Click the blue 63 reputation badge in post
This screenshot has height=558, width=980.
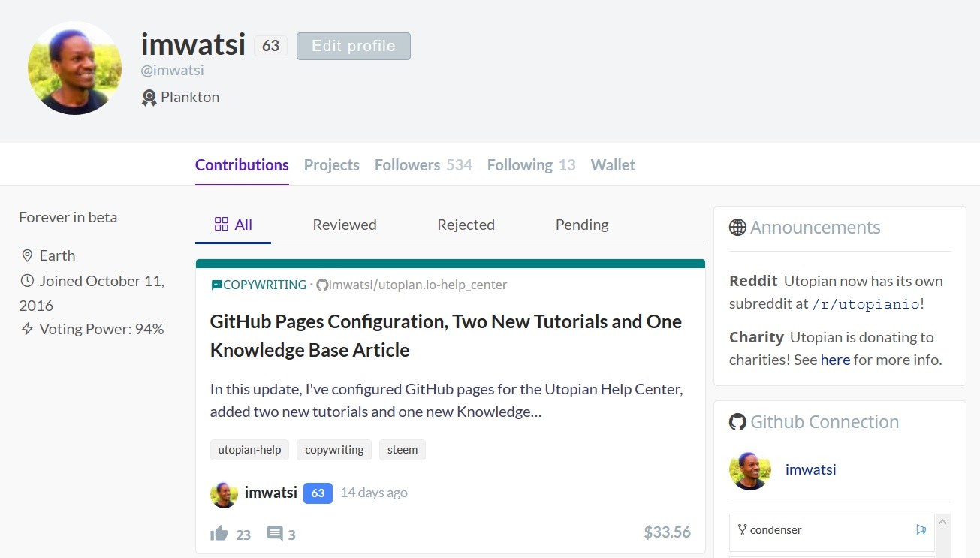click(x=318, y=493)
